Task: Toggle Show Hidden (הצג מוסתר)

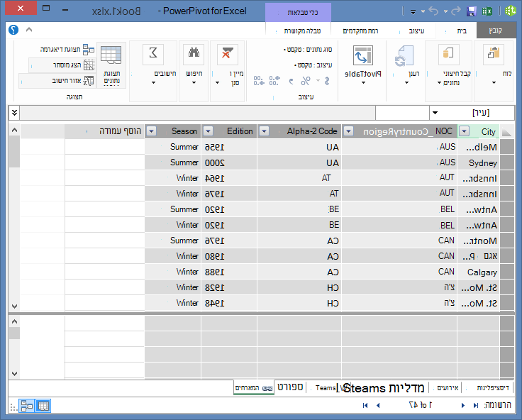Action: (x=62, y=65)
